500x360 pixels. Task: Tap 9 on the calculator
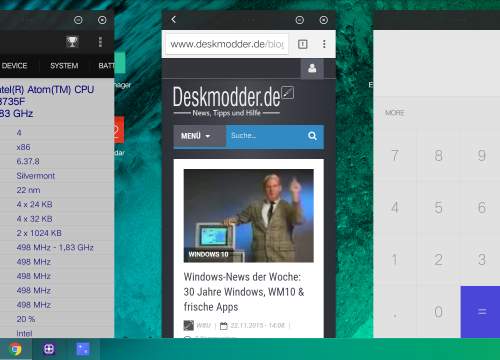481,156
